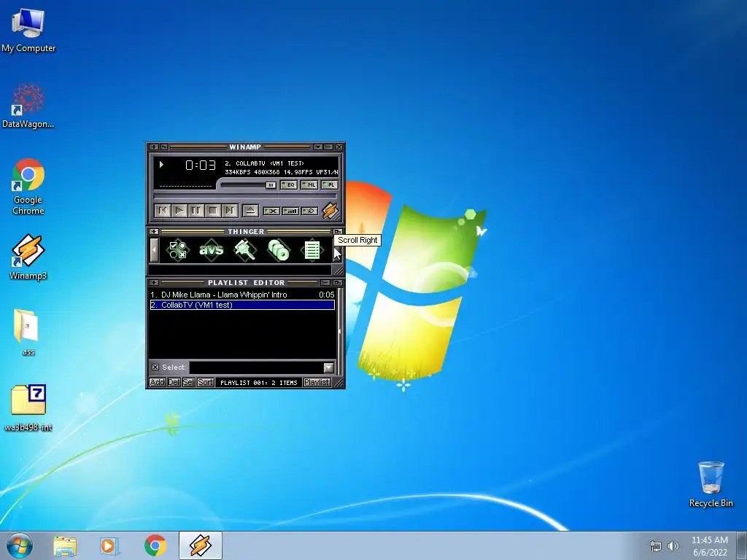This screenshot has width=747, height=560.
Task: Open the media library discs icon in Thinger
Action: tap(279, 249)
